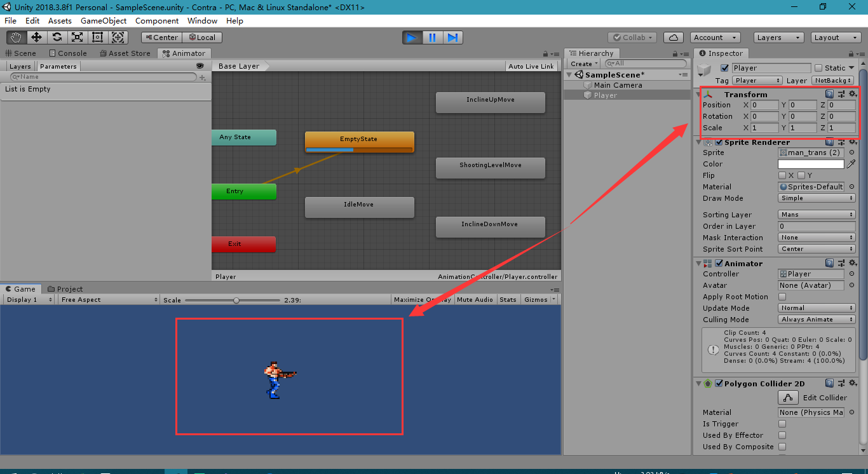Screen dimensions: 868x474
Task: Select the Move tool
Action: pyautogui.click(x=36, y=37)
